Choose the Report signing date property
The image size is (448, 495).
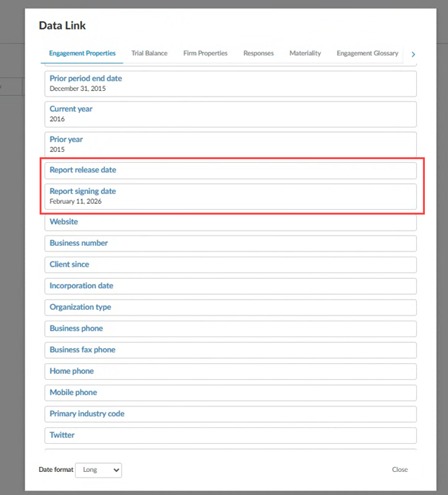click(230, 196)
